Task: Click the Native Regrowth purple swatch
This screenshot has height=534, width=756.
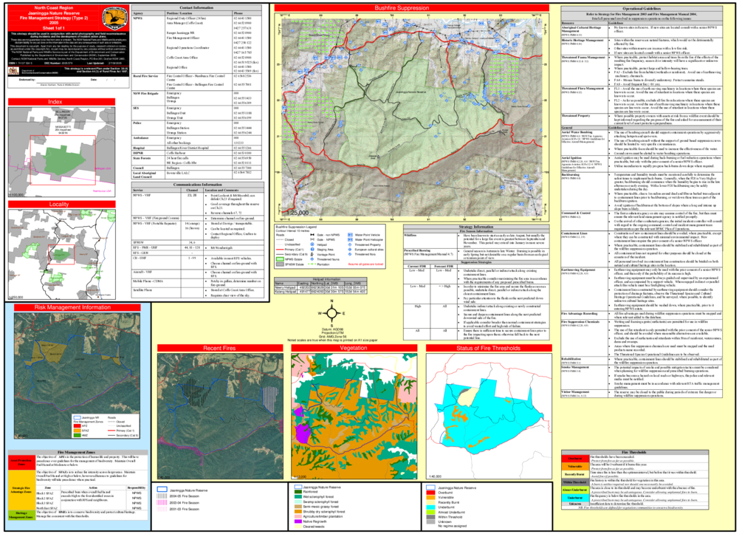Action: (x=298, y=521)
